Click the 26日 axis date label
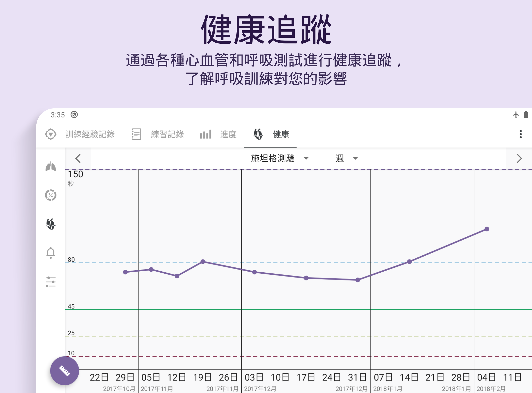532x393 pixels. click(x=228, y=378)
